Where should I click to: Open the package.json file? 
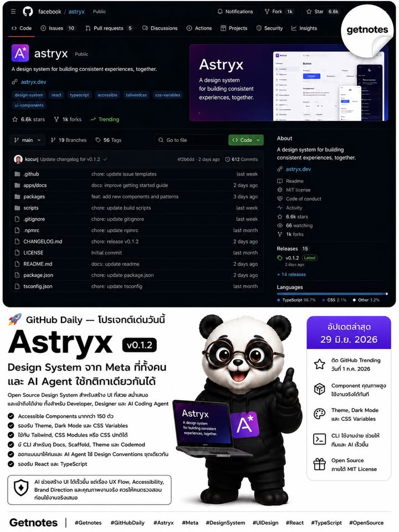[x=38, y=275]
